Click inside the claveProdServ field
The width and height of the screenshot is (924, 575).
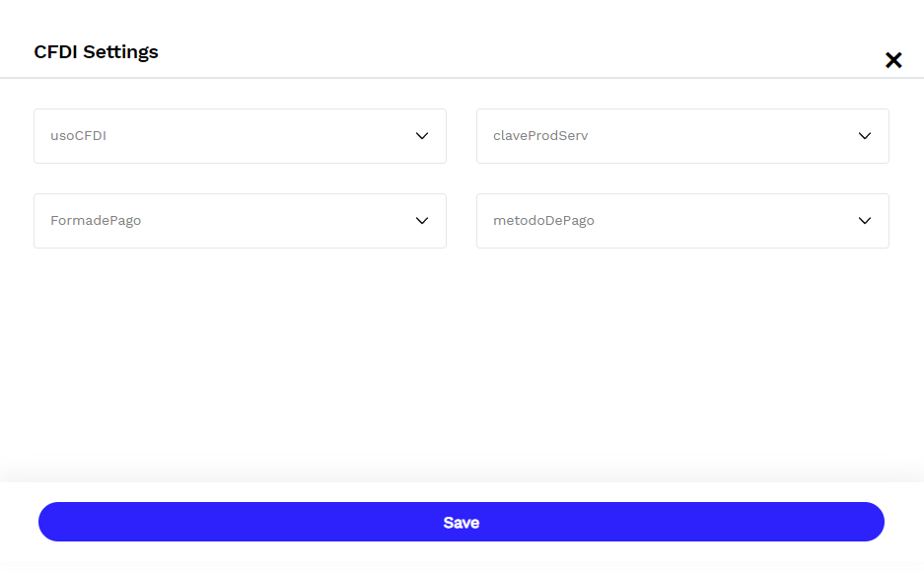coord(682,135)
